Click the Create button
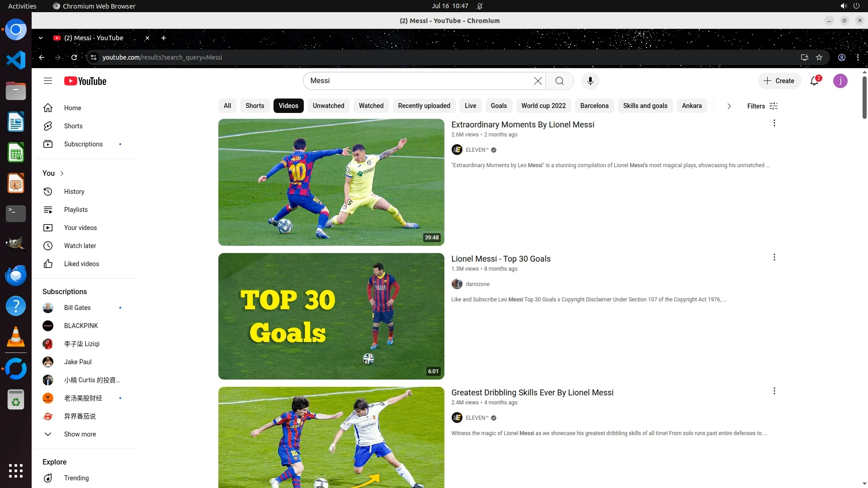868x488 pixels. click(779, 81)
